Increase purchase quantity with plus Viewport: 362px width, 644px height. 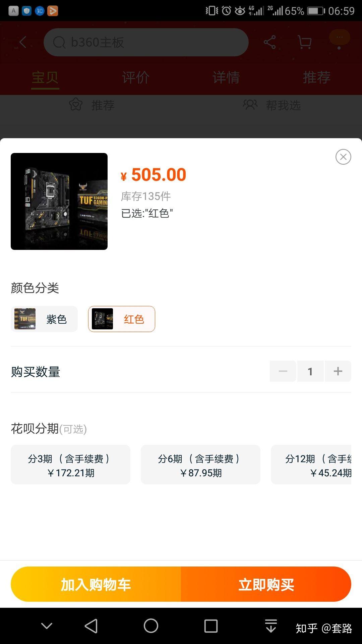(x=338, y=371)
